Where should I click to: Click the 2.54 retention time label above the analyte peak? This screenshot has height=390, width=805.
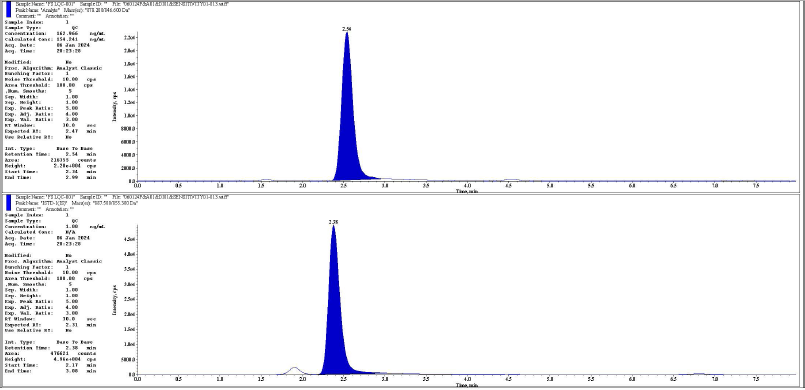[x=347, y=29]
